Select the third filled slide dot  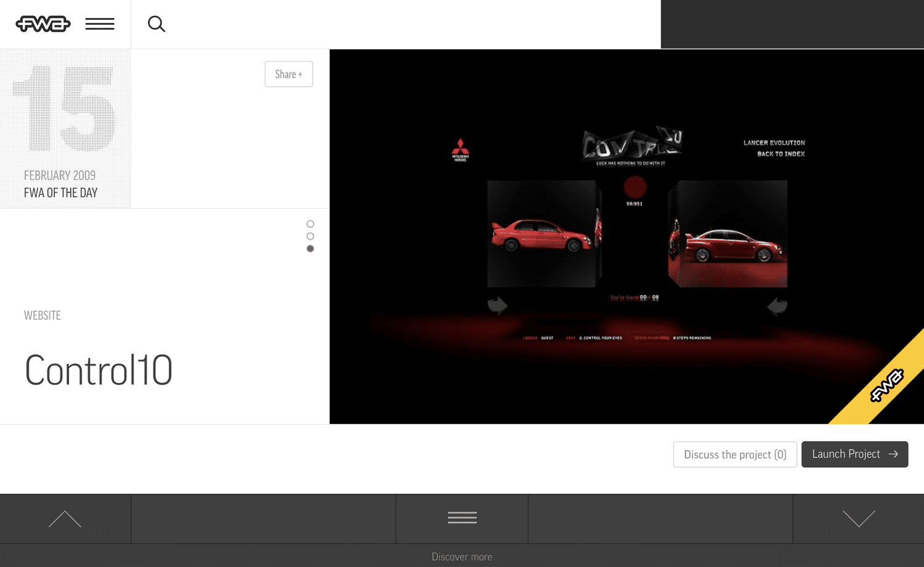[310, 249]
